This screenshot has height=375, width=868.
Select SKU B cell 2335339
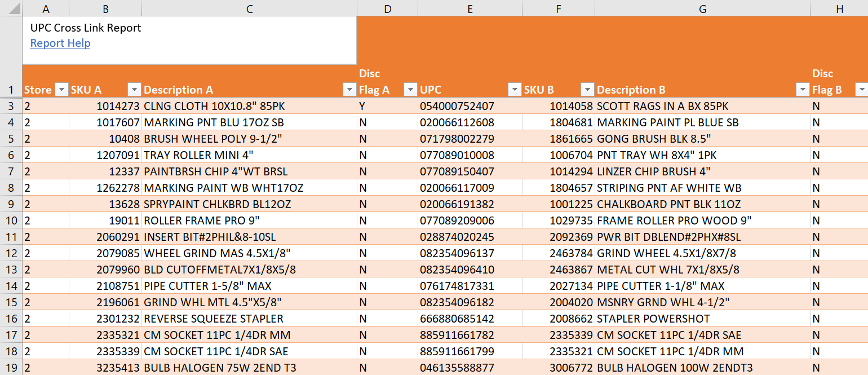pos(559,335)
